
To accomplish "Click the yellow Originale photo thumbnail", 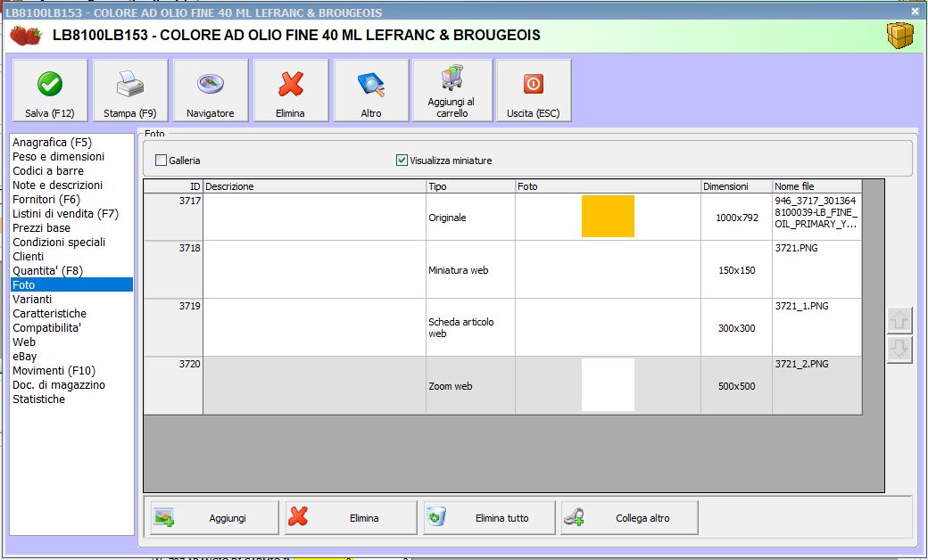I will [608, 217].
